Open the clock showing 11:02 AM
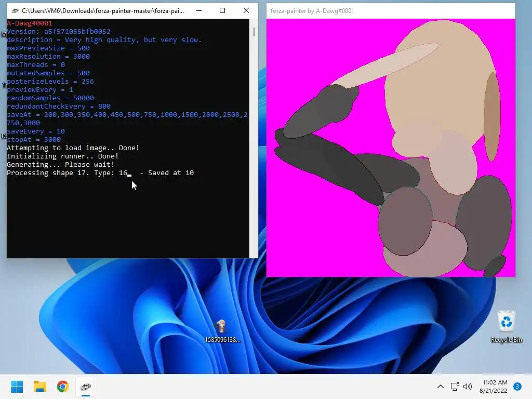 pos(495,382)
